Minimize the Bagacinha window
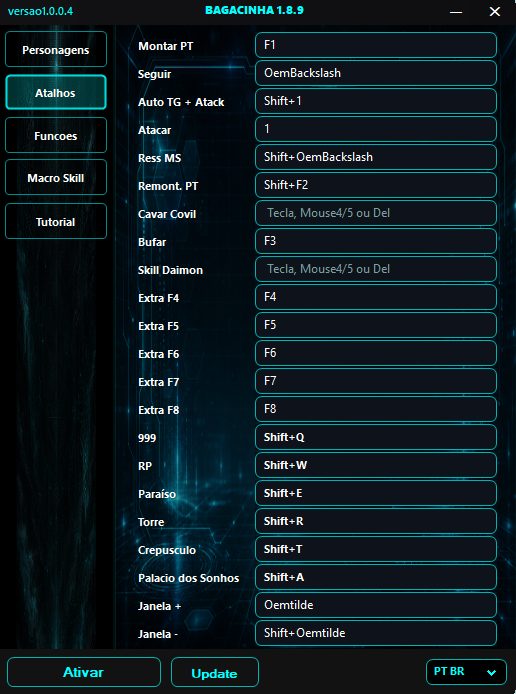 coord(456,12)
